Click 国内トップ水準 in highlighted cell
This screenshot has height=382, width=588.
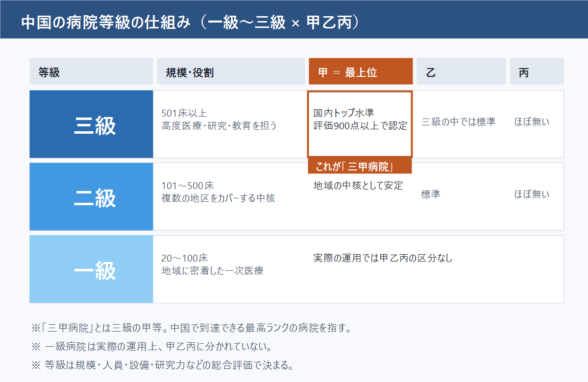coord(344,113)
